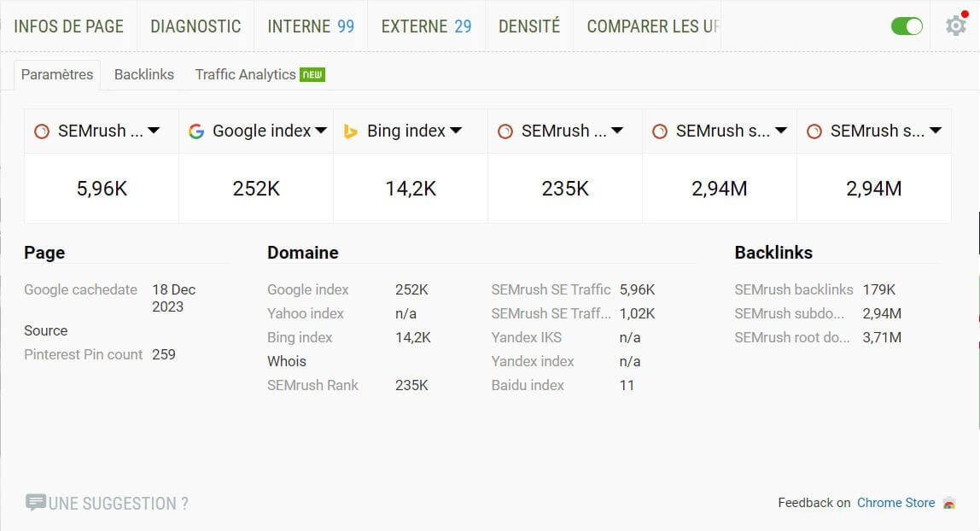Switch to the DENSITÉ tab
The image size is (980, 531).
(528, 26)
